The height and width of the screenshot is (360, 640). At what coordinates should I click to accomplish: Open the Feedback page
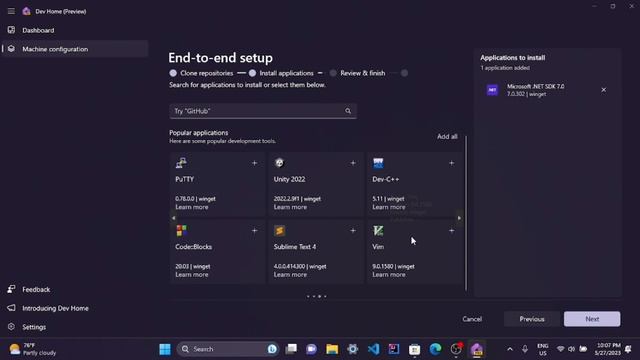tap(36, 289)
